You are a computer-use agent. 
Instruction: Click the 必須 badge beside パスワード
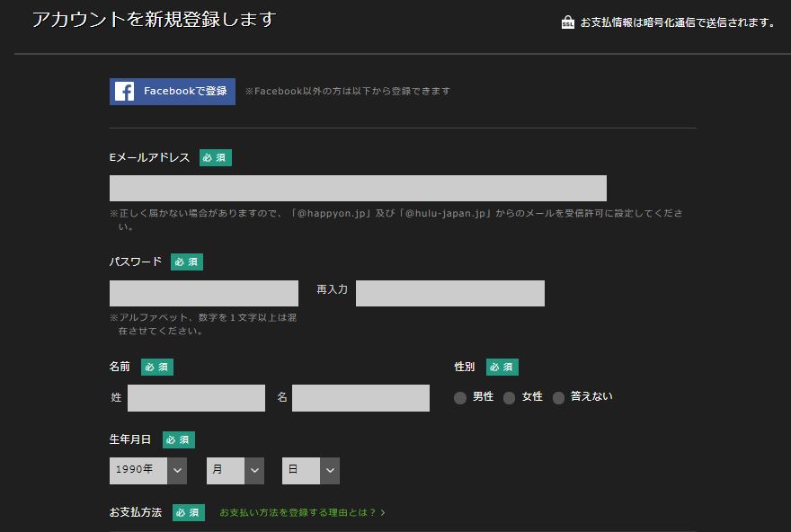(x=187, y=262)
